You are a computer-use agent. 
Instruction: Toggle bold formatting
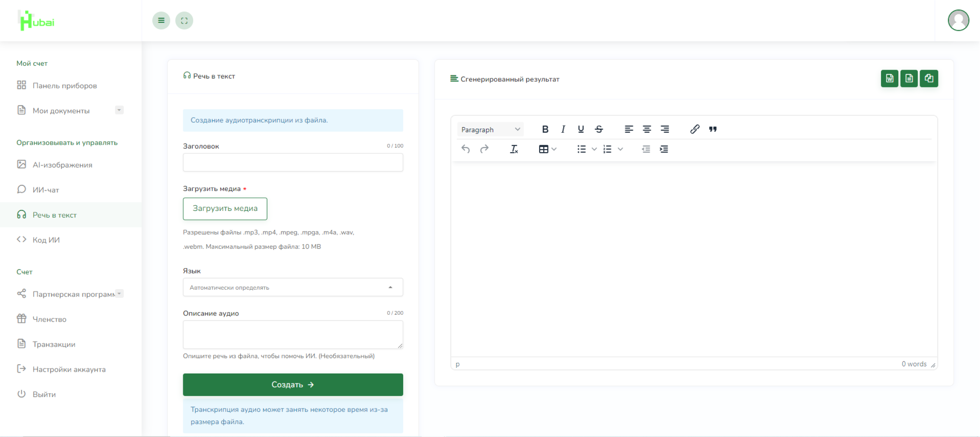[x=545, y=129]
